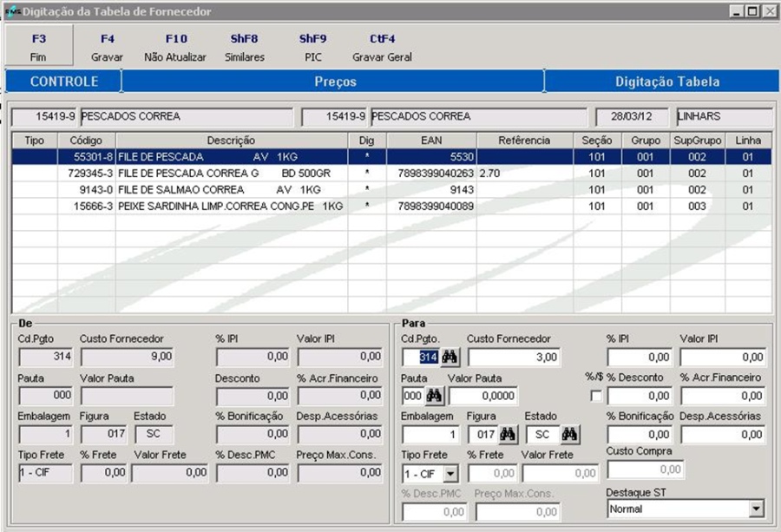The width and height of the screenshot is (781, 532).
Task: Select F10 Não Atualizar in toolbar
Action: coord(175,48)
